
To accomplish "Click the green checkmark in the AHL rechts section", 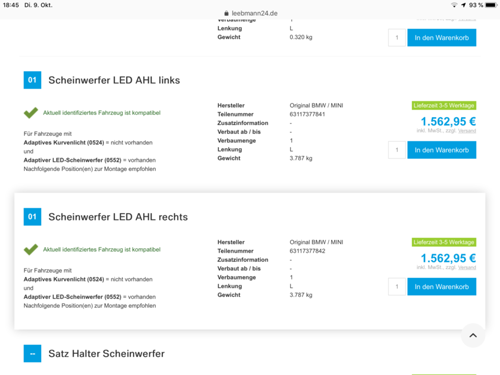I will pyautogui.click(x=31, y=249).
